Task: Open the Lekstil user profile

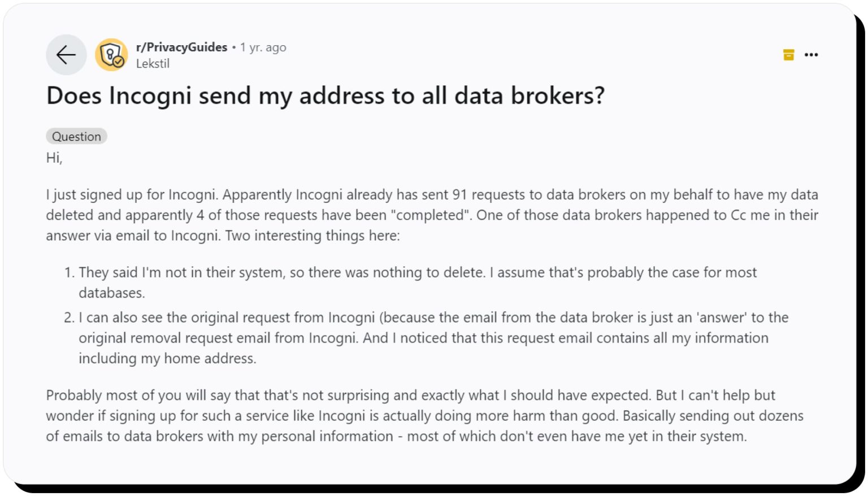Action: pyautogui.click(x=153, y=64)
